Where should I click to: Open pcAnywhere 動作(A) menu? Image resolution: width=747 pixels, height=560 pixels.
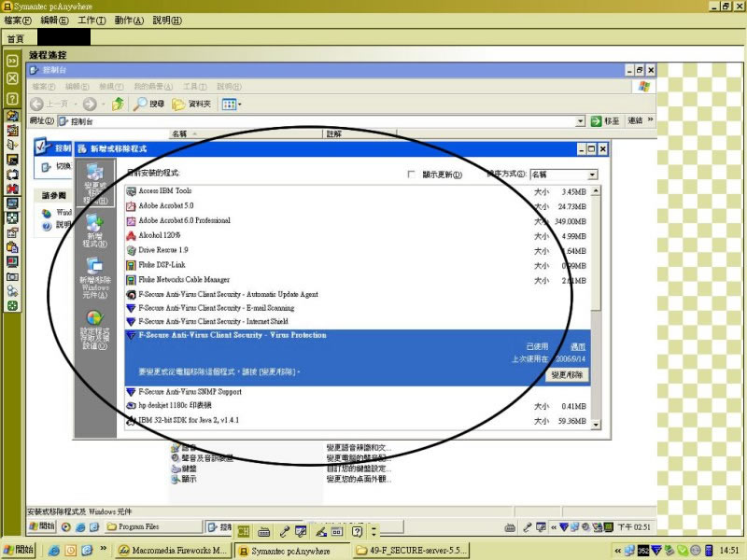point(129,21)
